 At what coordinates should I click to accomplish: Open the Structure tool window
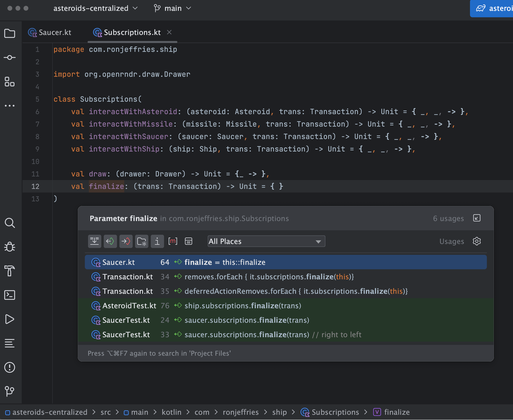(x=10, y=82)
